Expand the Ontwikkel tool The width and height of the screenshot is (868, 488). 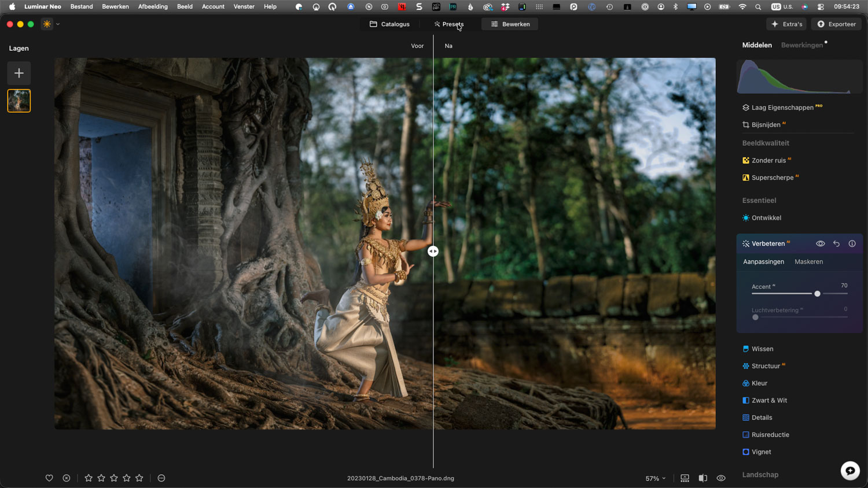pyautogui.click(x=762, y=218)
